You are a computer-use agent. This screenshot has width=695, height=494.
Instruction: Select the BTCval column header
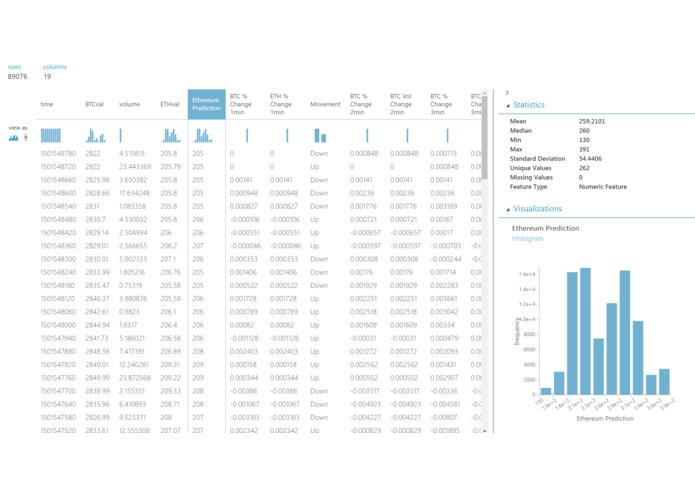94,104
